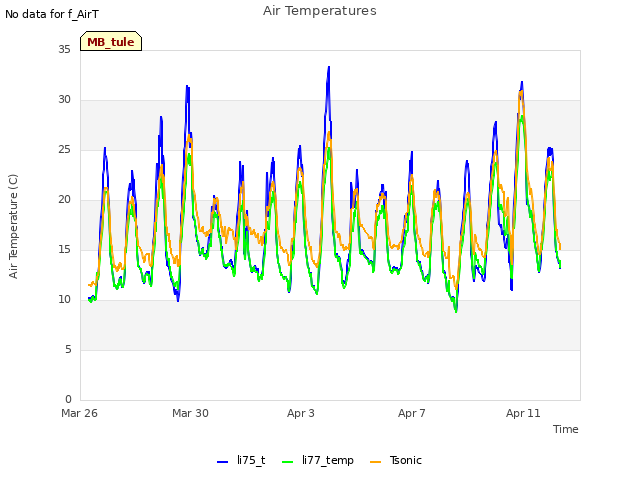Toggle the li75_t series in the legend
640x480 pixels.
pos(241,460)
